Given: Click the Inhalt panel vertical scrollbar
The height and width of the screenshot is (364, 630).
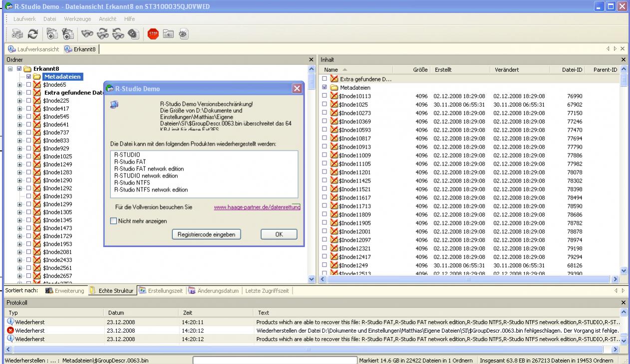Looking at the screenshot, I should 623,170.
